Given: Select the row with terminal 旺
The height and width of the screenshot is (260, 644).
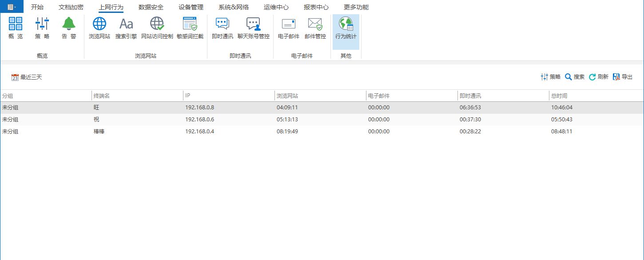Looking at the screenshot, I should tap(322, 108).
